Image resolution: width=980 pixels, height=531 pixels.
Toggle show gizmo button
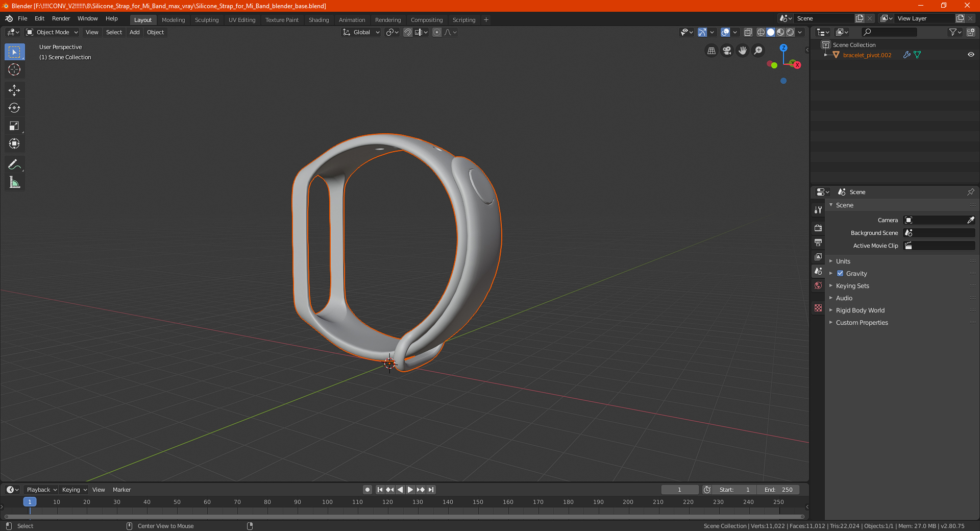(x=702, y=32)
